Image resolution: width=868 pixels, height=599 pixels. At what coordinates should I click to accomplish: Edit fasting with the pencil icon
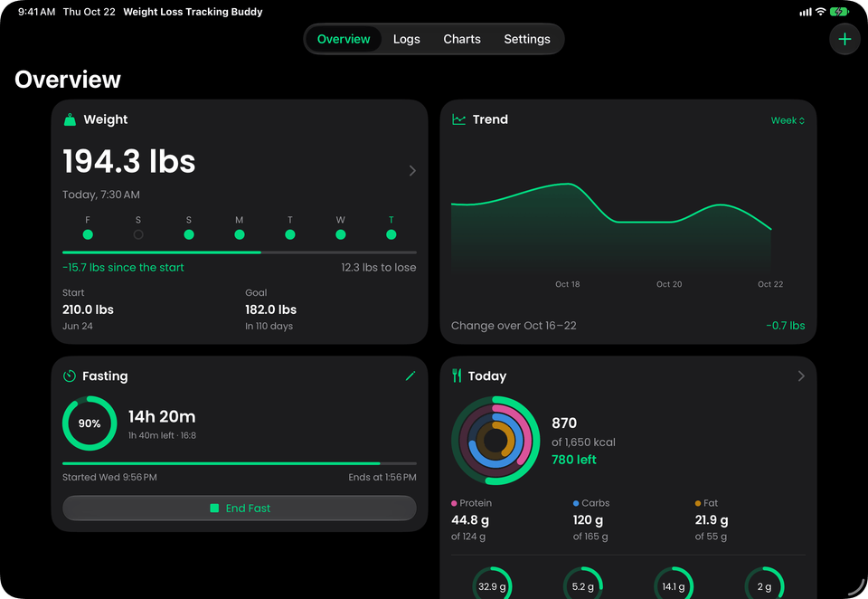click(410, 376)
